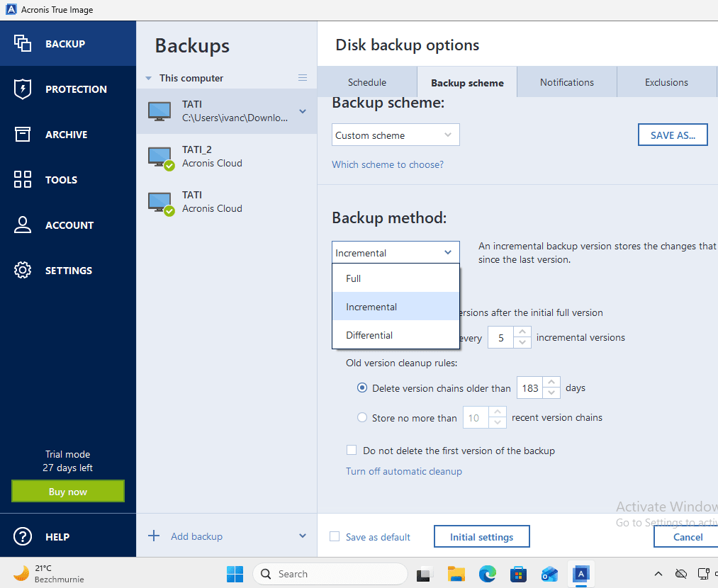Enable Save as default checkbox
Viewport: 718px width, 588px height.
[x=335, y=536]
